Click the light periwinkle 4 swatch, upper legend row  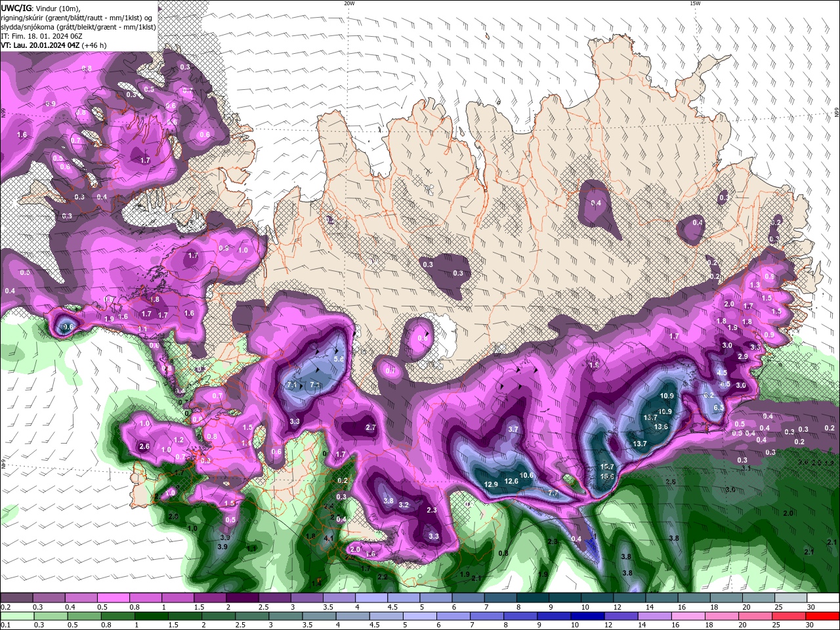click(x=370, y=598)
